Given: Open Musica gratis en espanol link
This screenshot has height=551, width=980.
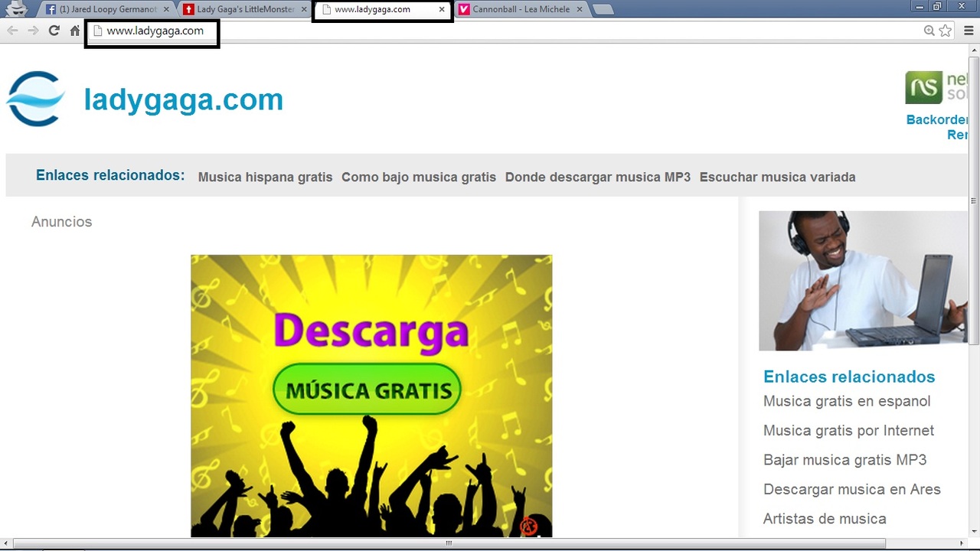Looking at the screenshot, I should pyautogui.click(x=847, y=401).
